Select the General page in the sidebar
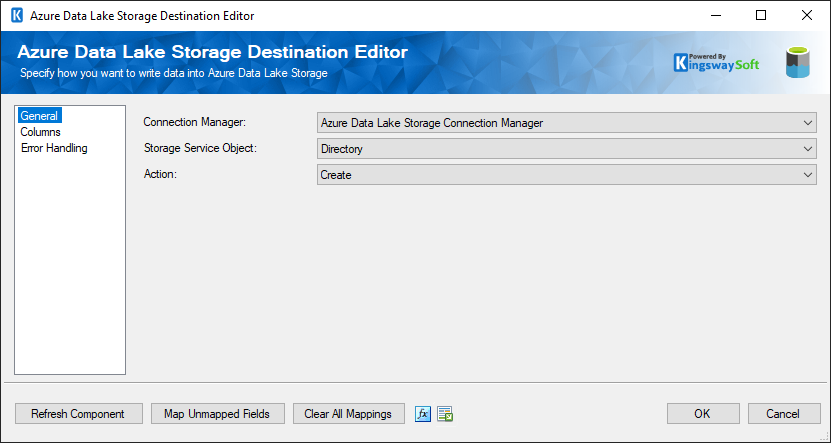 pos(39,116)
